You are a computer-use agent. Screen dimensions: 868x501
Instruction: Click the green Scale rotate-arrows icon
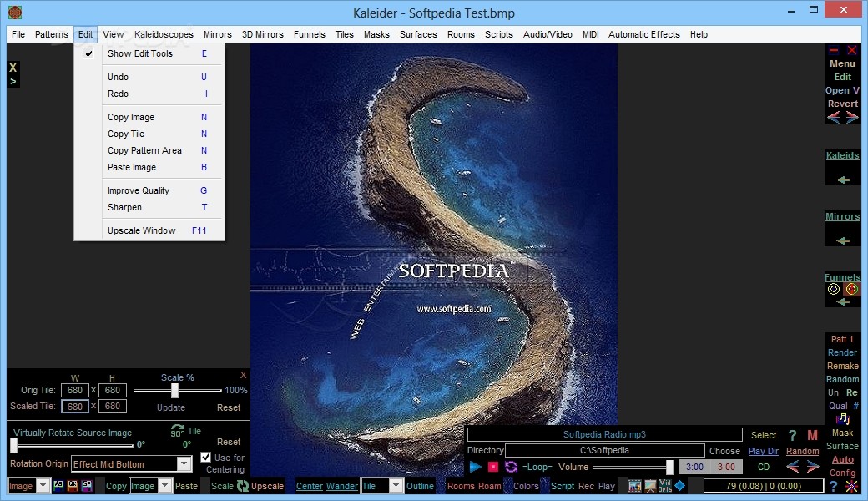click(x=243, y=486)
